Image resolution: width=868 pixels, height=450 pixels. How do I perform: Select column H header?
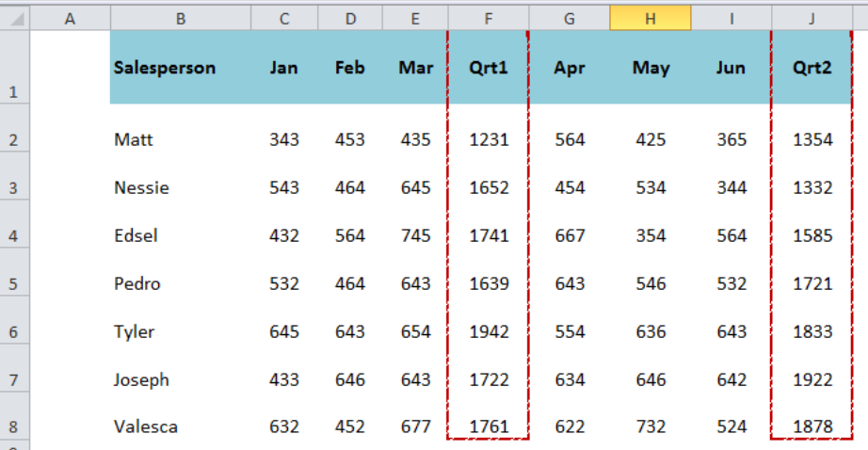[x=650, y=18]
